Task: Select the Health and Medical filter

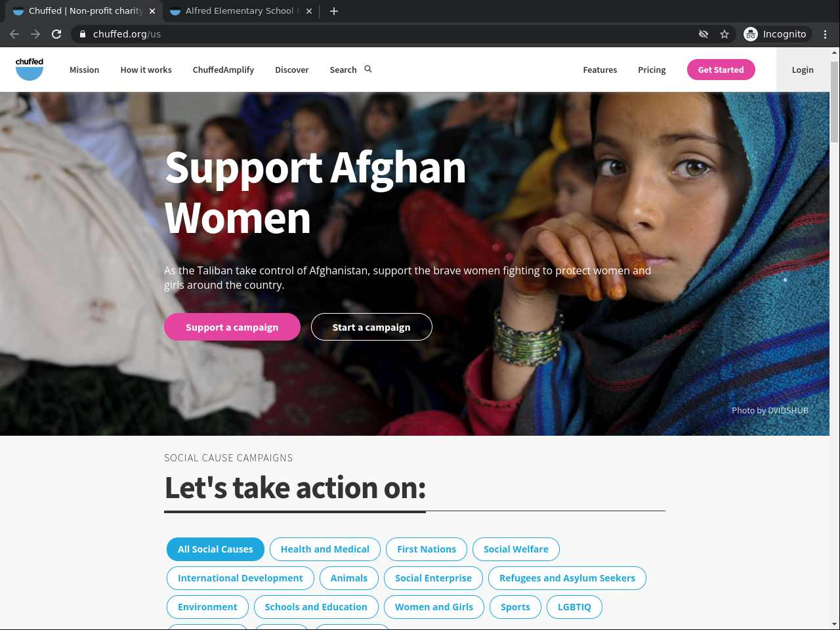Action: pyautogui.click(x=325, y=549)
